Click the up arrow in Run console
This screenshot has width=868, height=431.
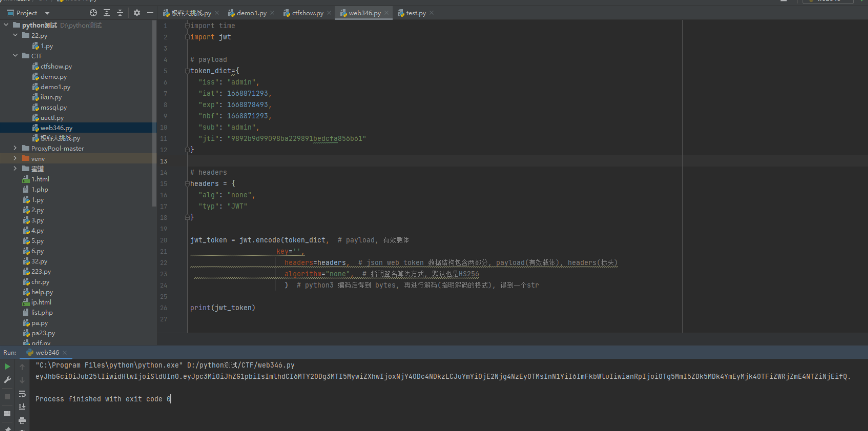point(22,367)
